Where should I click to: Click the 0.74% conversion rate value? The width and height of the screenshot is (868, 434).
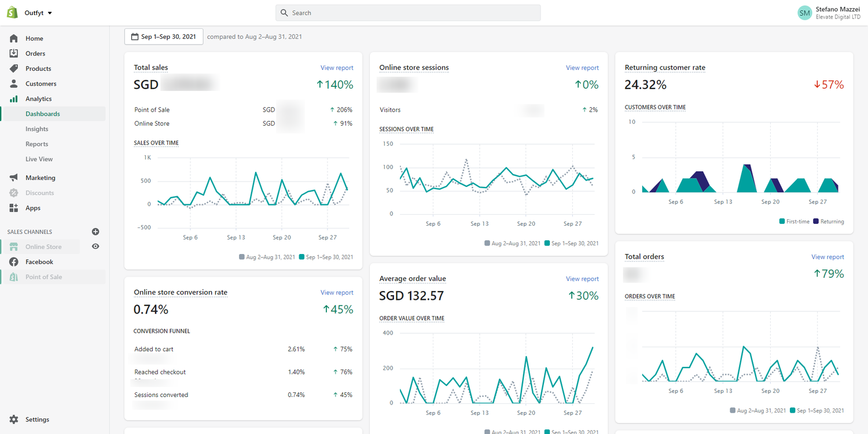pyautogui.click(x=151, y=310)
